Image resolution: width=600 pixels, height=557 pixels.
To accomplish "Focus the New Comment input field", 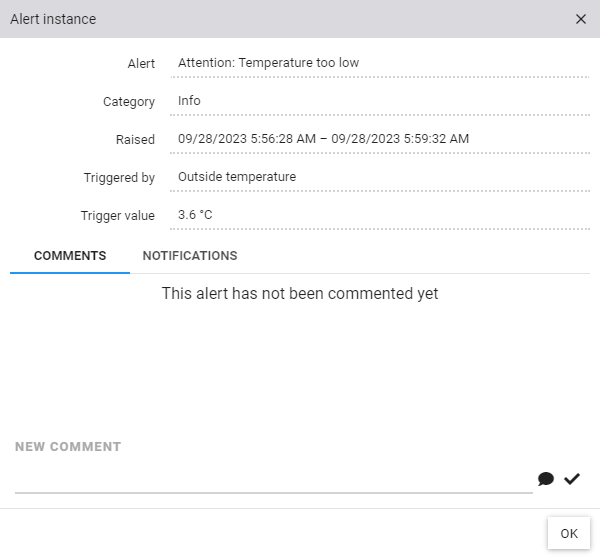I will [274, 480].
